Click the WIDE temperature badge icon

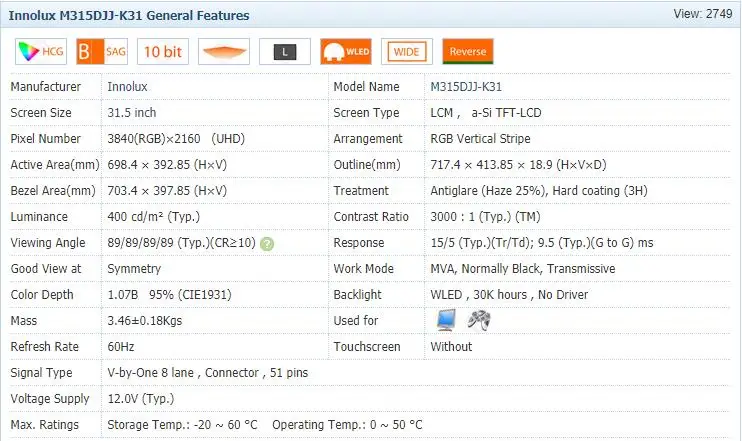point(407,52)
